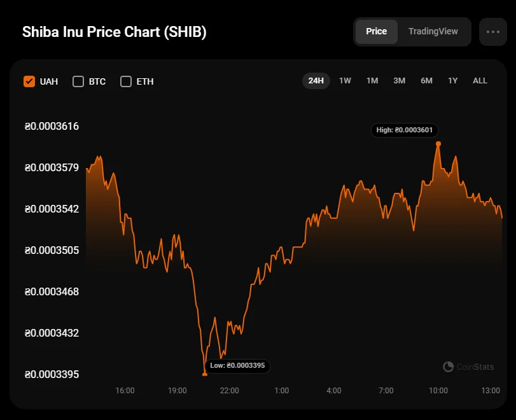Switch to the TradingView tab
Image resolution: width=516 pixels, height=420 pixels.
(433, 32)
